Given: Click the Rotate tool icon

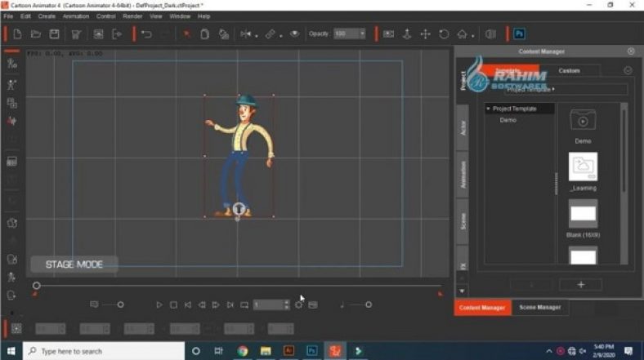Looking at the screenshot, I should point(444,34).
